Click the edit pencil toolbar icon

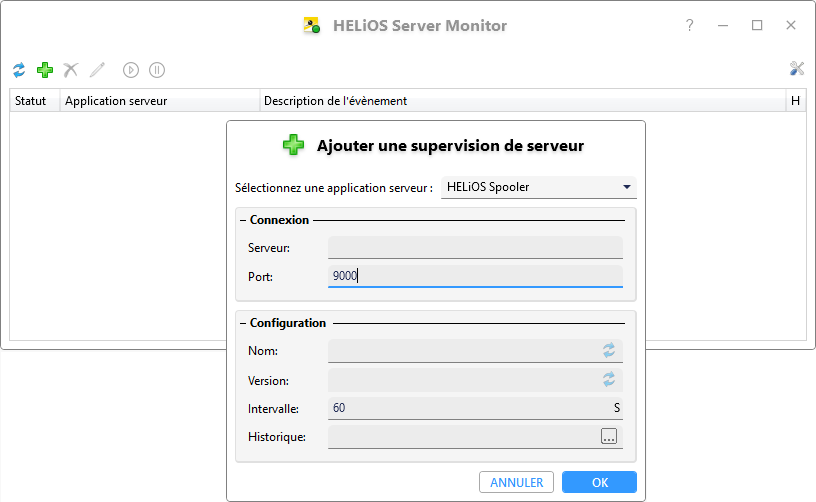(97, 70)
